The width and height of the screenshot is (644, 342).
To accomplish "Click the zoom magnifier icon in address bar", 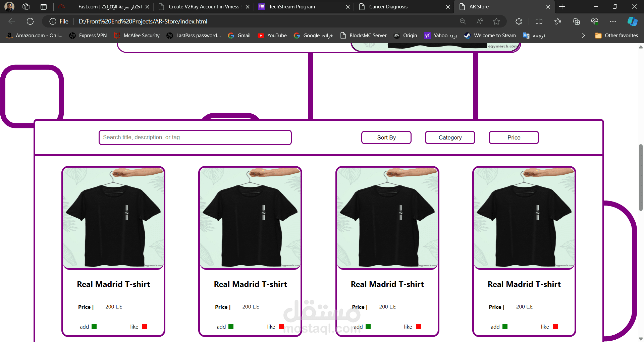I will 463,21.
